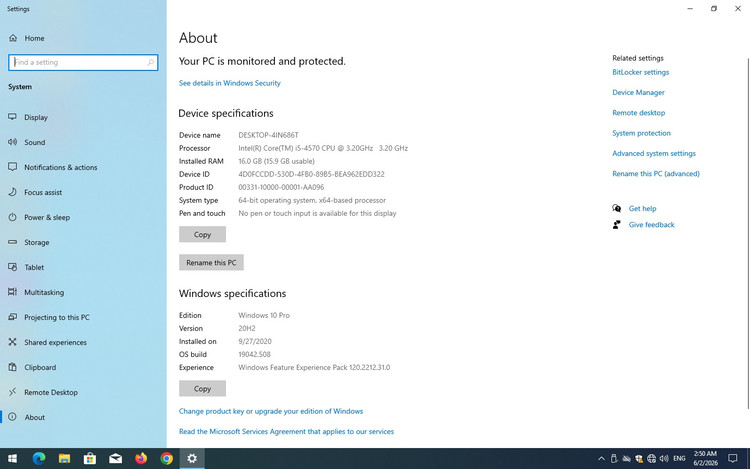
Task: Click the search magnifier icon
Action: click(x=151, y=62)
